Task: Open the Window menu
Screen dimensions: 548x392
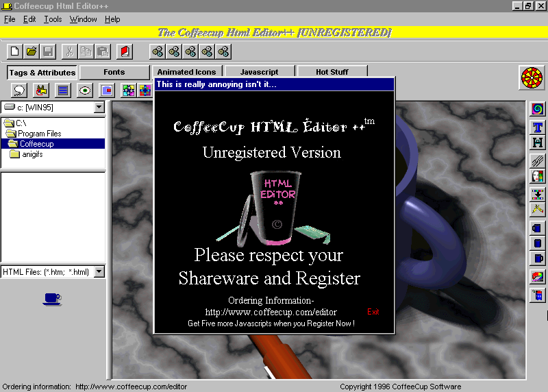Action: point(83,19)
